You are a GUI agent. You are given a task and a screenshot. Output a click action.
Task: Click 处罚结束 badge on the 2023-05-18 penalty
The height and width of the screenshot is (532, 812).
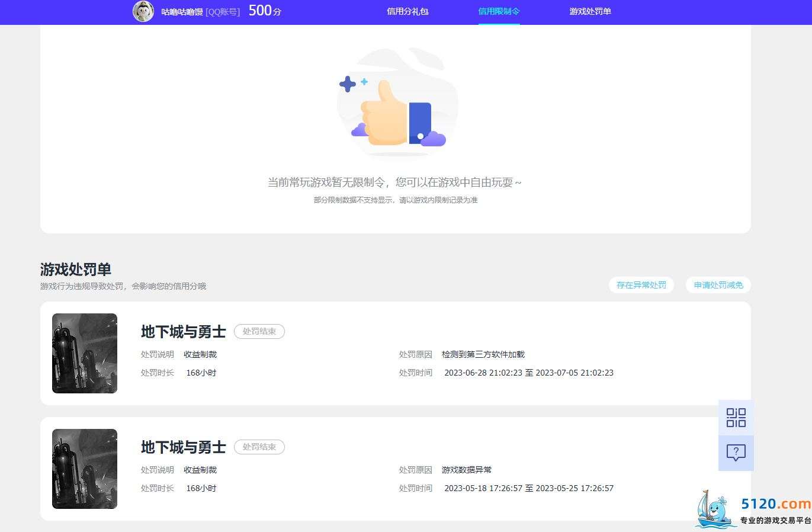pyautogui.click(x=259, y=447)
